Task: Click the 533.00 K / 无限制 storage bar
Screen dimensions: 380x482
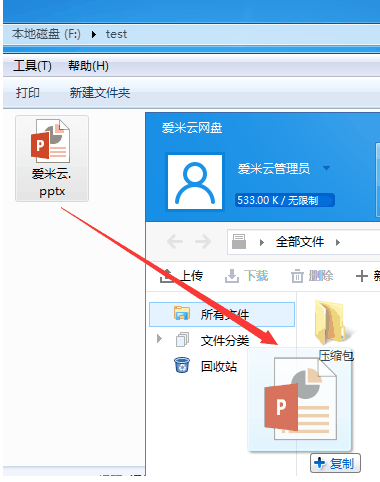Action: 285,200
